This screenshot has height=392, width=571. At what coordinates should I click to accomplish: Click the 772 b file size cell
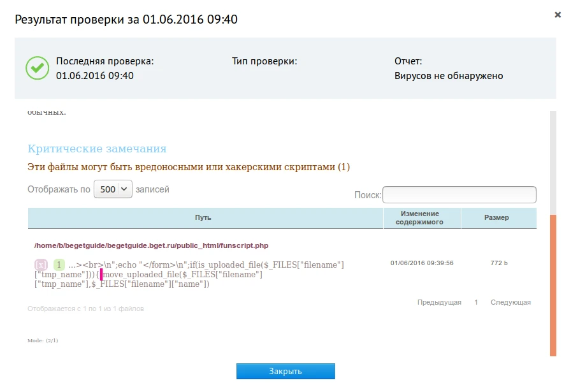click(x=499, y=263)
